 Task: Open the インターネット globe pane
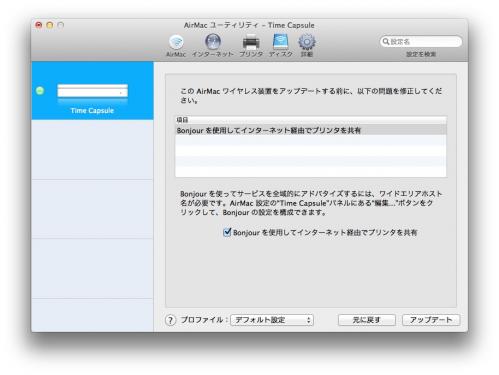[213, 46]
